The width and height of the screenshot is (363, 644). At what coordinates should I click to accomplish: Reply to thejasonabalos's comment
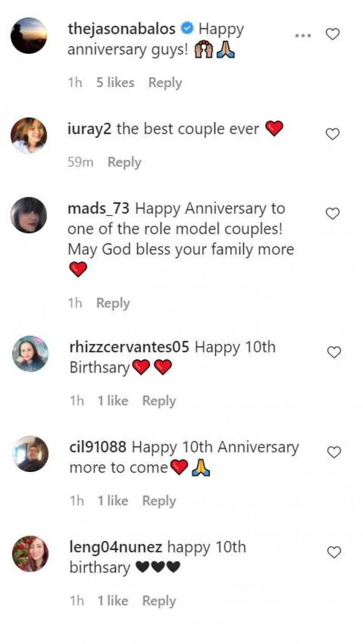tap(165, 83)
